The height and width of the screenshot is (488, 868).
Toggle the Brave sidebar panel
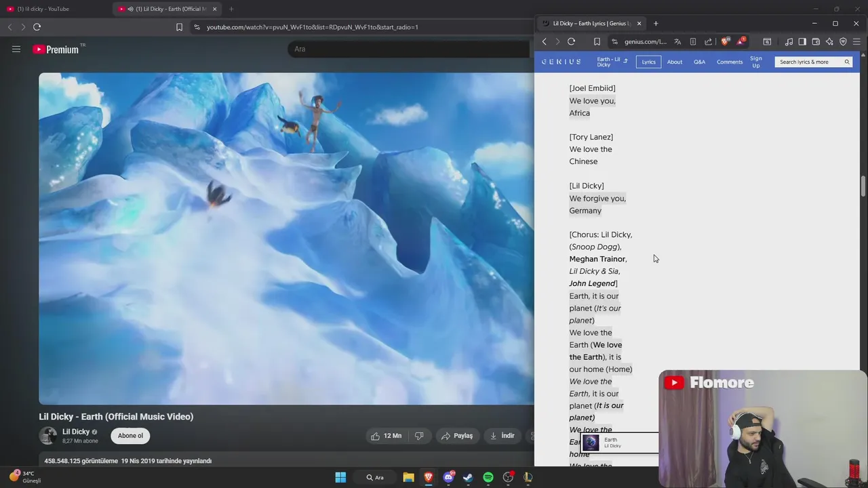coord(802,41)
